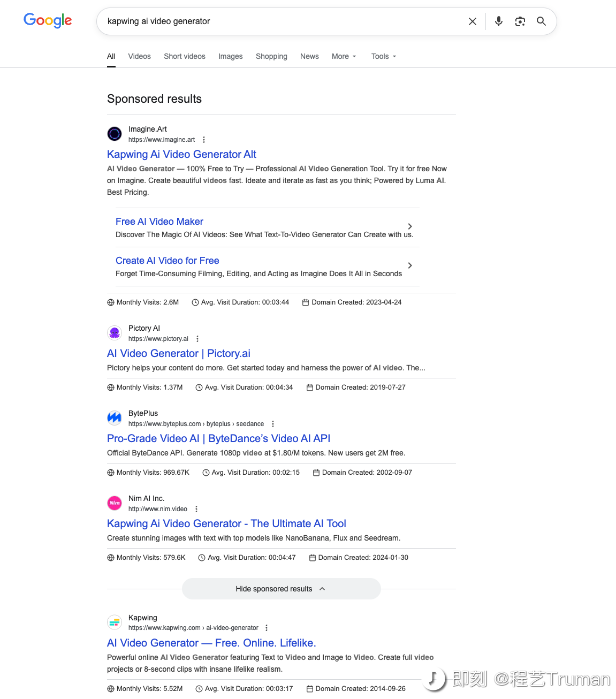
Task: Select the All results tab
Action: coord(111,56)
